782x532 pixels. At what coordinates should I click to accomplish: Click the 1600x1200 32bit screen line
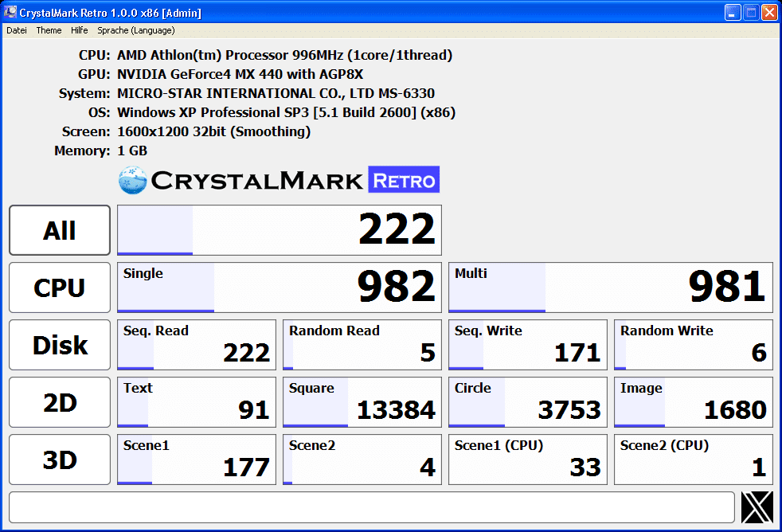coord(214,131)
